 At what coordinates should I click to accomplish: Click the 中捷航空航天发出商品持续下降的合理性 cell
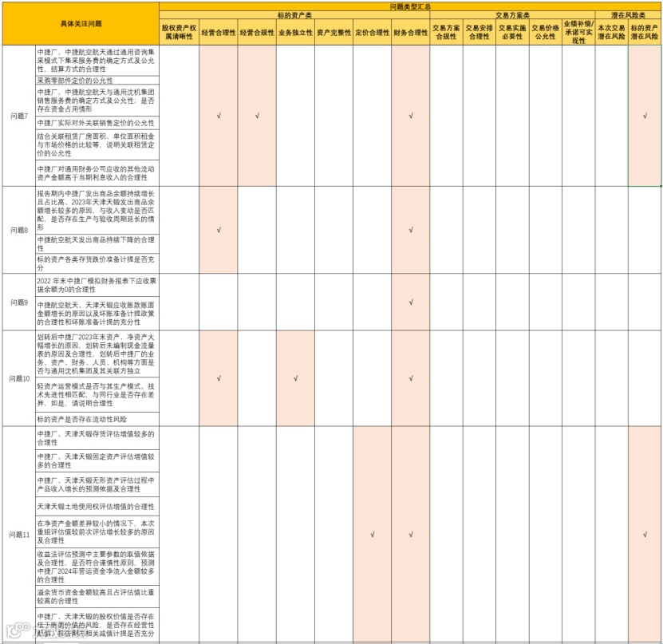coord(97,244)
